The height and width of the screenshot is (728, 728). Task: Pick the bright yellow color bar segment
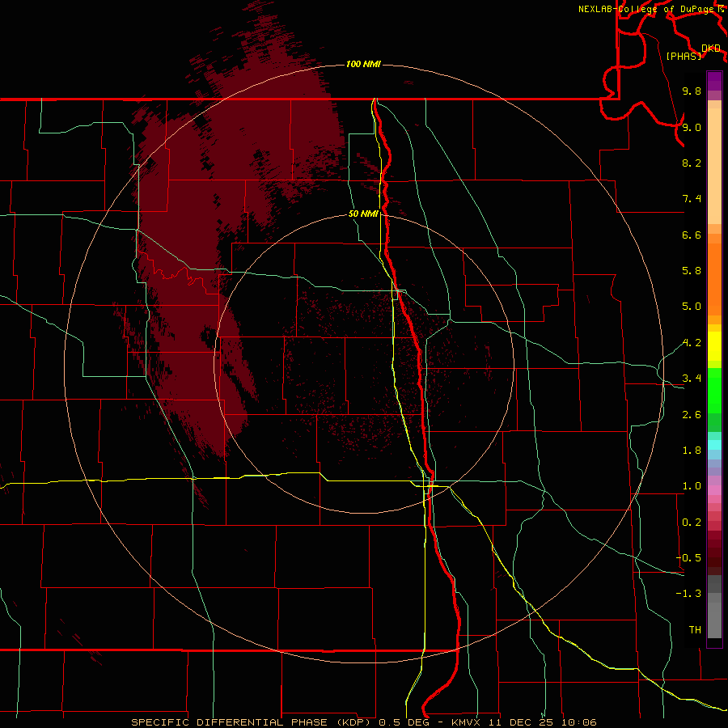tap(714, 346)
